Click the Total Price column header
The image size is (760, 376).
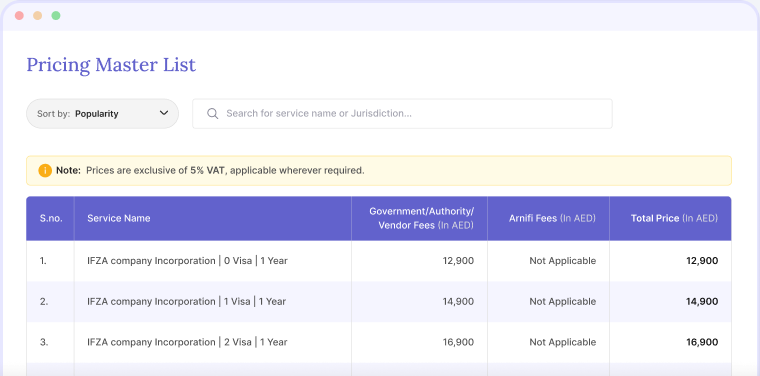[x=674, y=218]
